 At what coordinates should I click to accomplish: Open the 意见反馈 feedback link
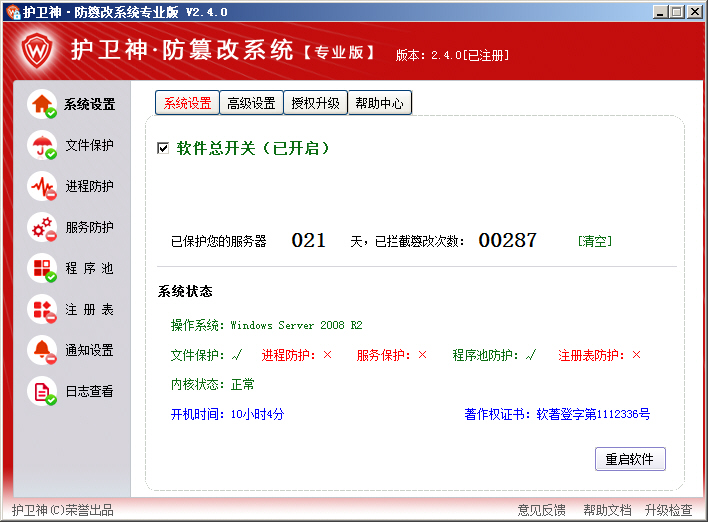[541, 510]
